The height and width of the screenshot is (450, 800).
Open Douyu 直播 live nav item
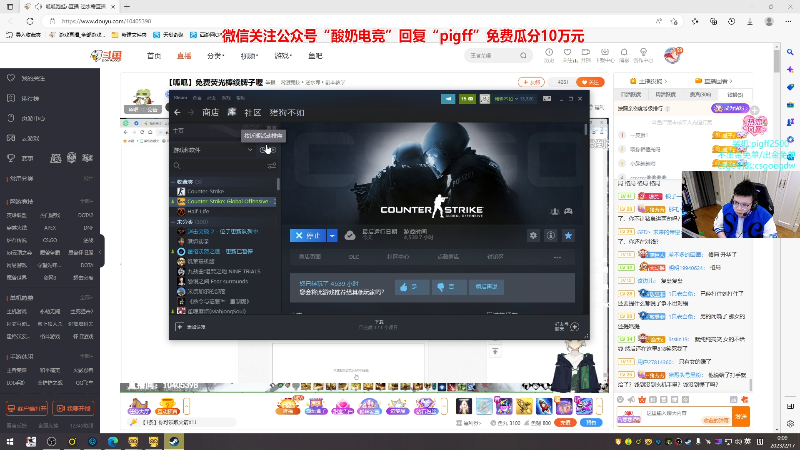(184, 56)
